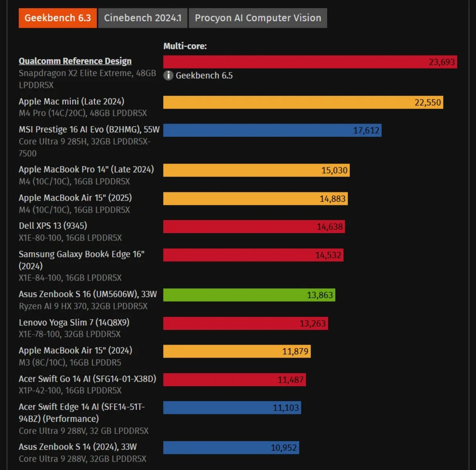Select the Geekbench 6.3 tab
Image resolution: width=476 pixels, height=470 pixels.
coord(58,18)
